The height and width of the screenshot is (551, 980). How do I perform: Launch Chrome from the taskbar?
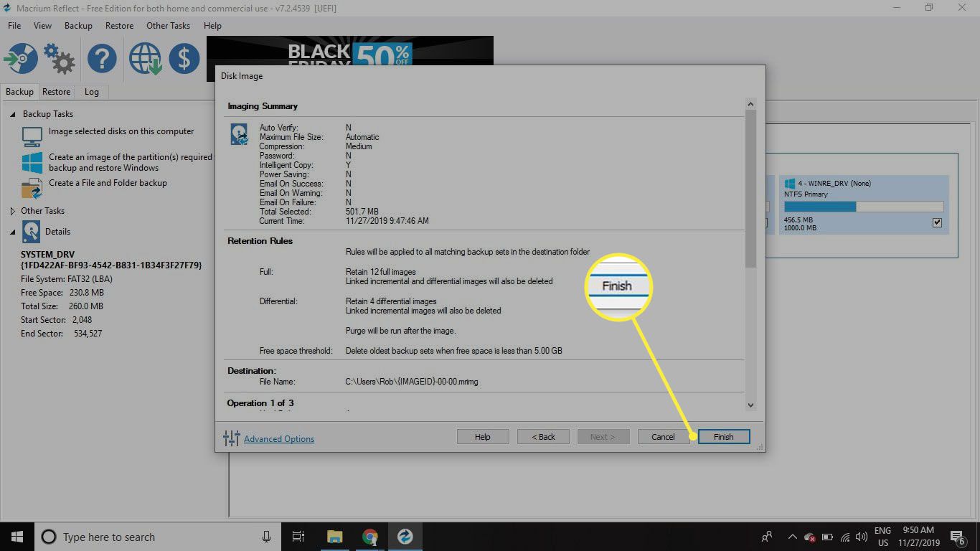(369, 537)
